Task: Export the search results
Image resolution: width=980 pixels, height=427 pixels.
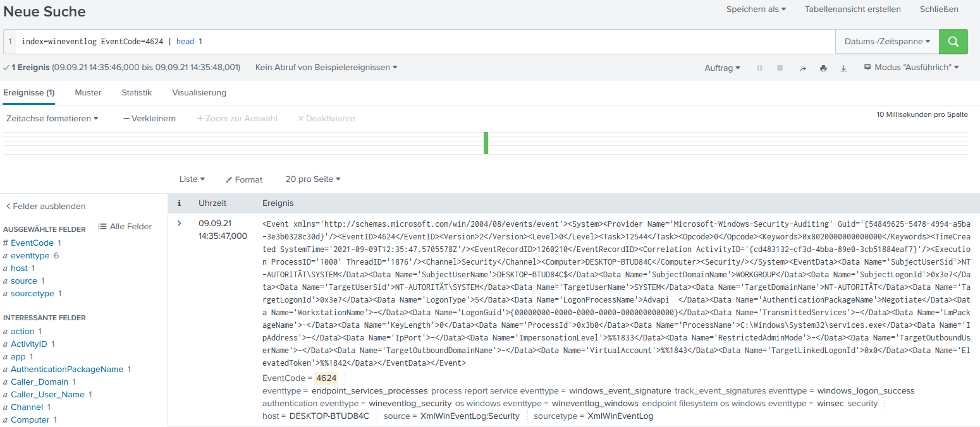Action: coord(843,68)
